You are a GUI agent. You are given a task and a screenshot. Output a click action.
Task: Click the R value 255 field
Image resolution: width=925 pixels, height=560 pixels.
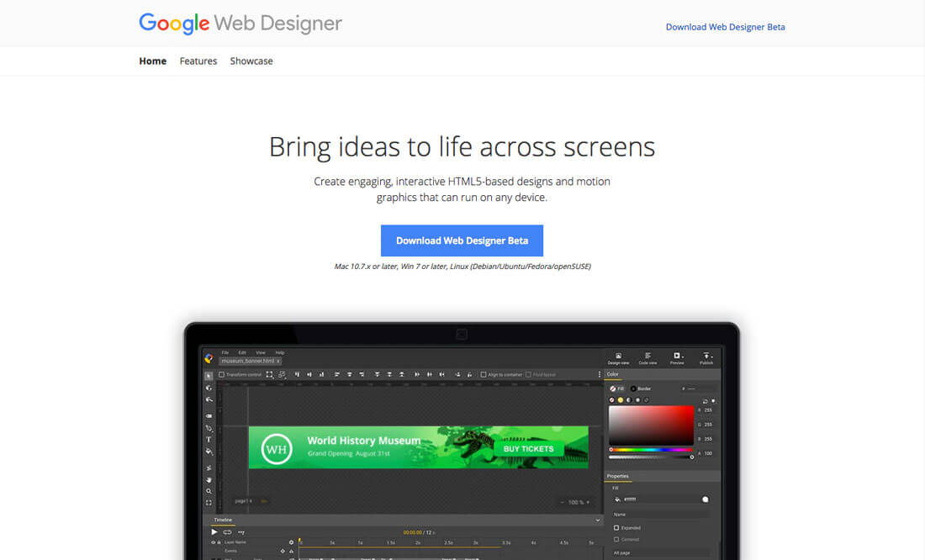pos(708,410)
